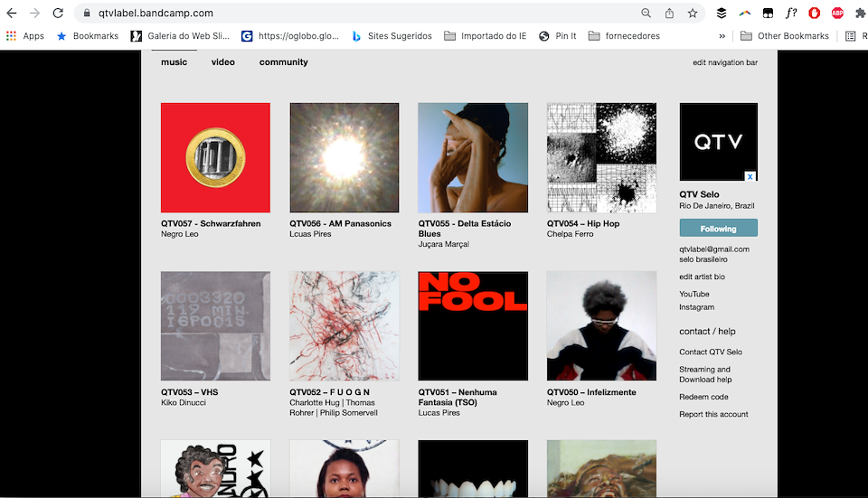Open the Other Bookmarks folder
The width and height of the screenshot is (868, 498).
(x=785, y=36)
